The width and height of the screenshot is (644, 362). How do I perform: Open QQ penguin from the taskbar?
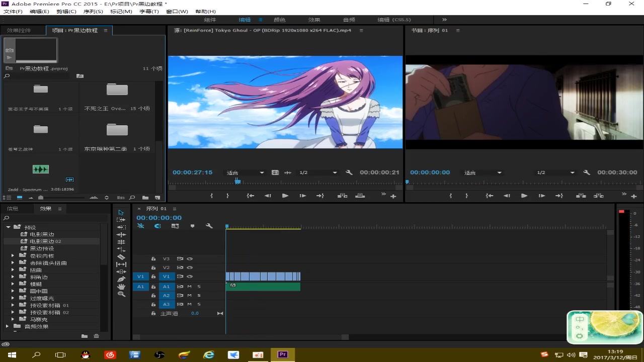click(86, 355)
